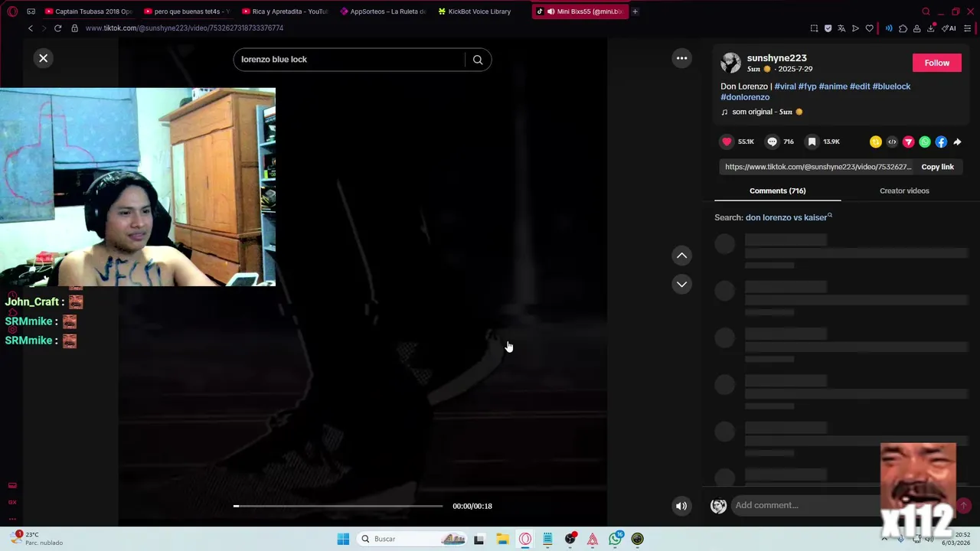Image resolution: width=980 pixels, height=551 pixels.
Task: Switch to Creator videos tab
Action: click(904, 191)
